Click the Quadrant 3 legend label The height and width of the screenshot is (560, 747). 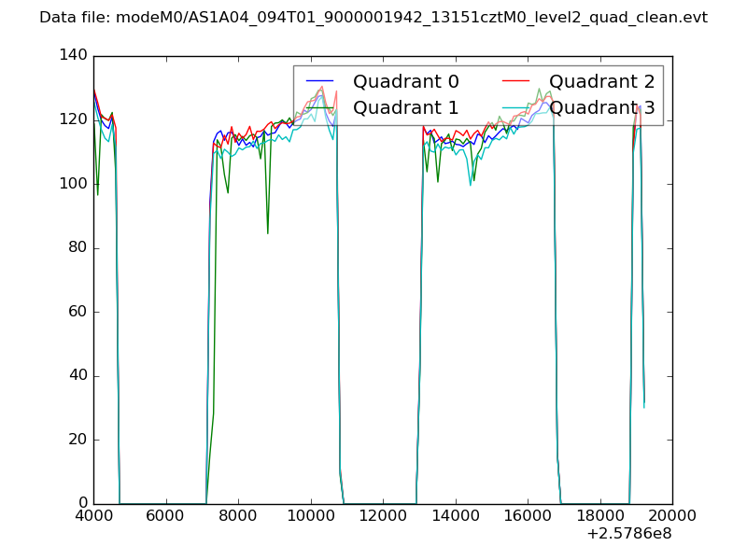601,107
